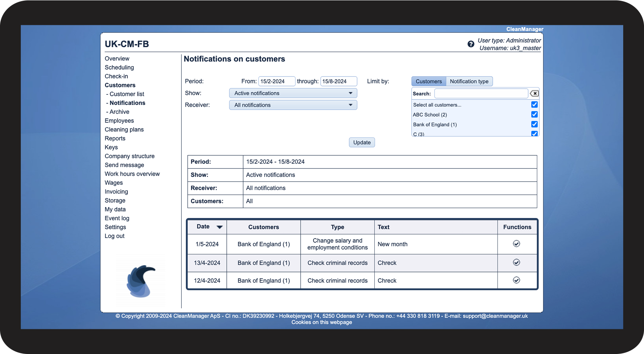This screenshot has width=644, height=354.
Task: Select Customers in the sidebar
Action: coord(120,85)
